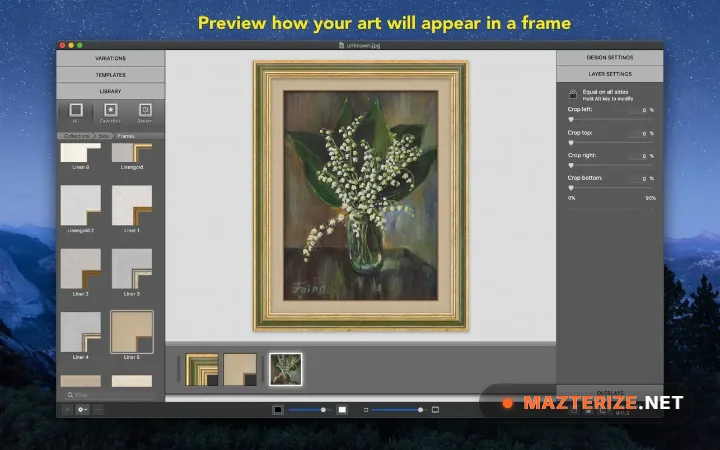
Task: Select the flower artwork layer thumbnail
Action: point(285,369)
